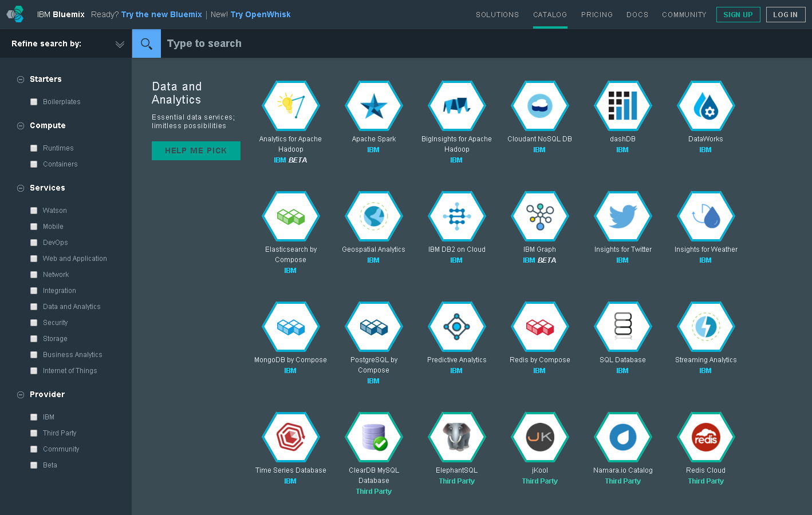This screenshot has width=812, height=515.
Task: Click the ElephantSQL Third Party label
Action: (457, 481)
